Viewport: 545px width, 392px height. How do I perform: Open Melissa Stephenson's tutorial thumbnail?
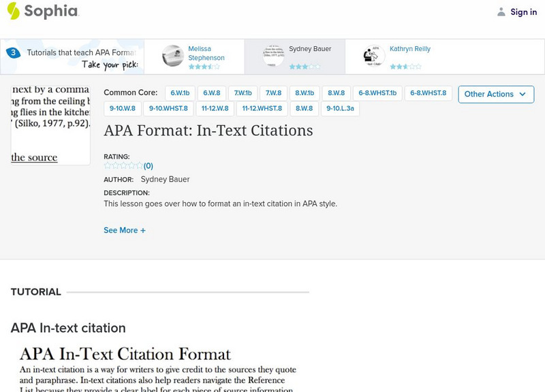click(173, 56)
